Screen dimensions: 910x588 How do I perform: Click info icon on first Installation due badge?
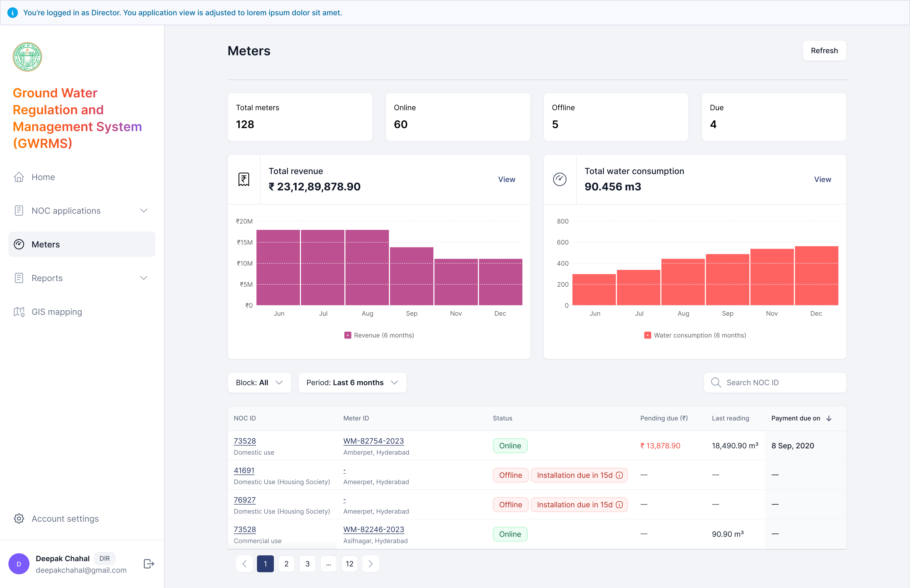click(619, 475)
